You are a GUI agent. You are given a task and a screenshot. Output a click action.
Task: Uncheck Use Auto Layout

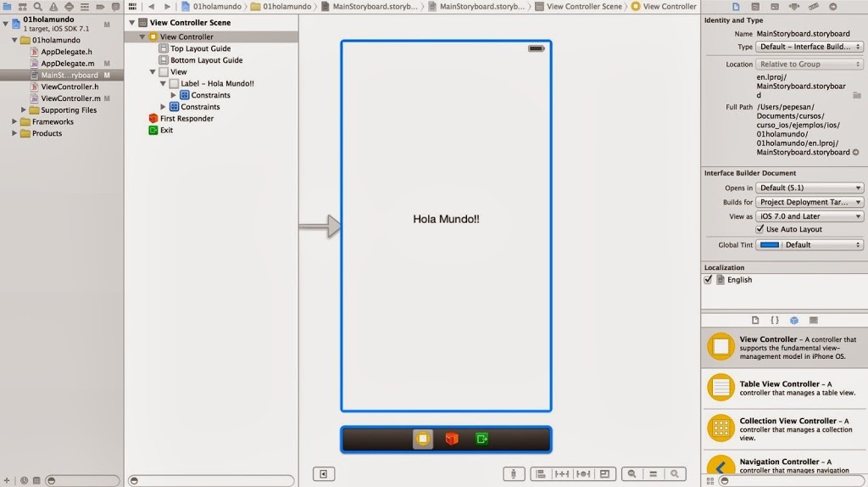coord(760,229)
